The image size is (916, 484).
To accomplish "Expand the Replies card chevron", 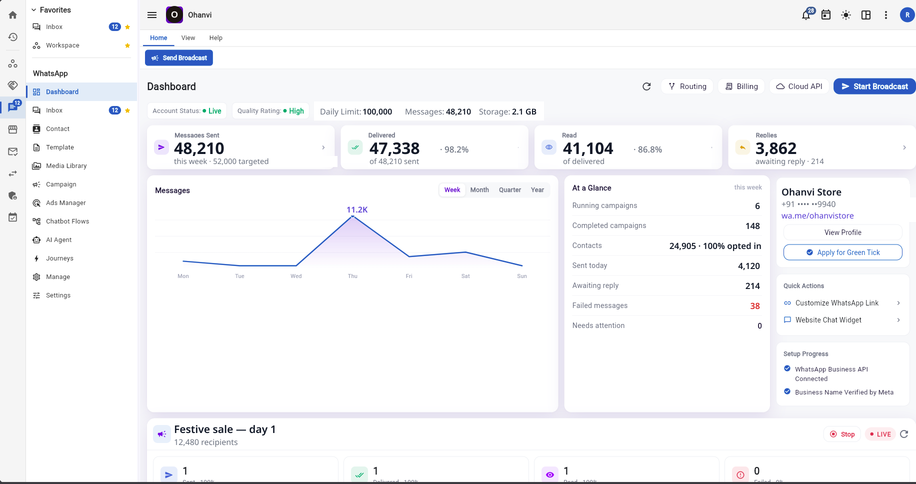I will coord(904,148).
